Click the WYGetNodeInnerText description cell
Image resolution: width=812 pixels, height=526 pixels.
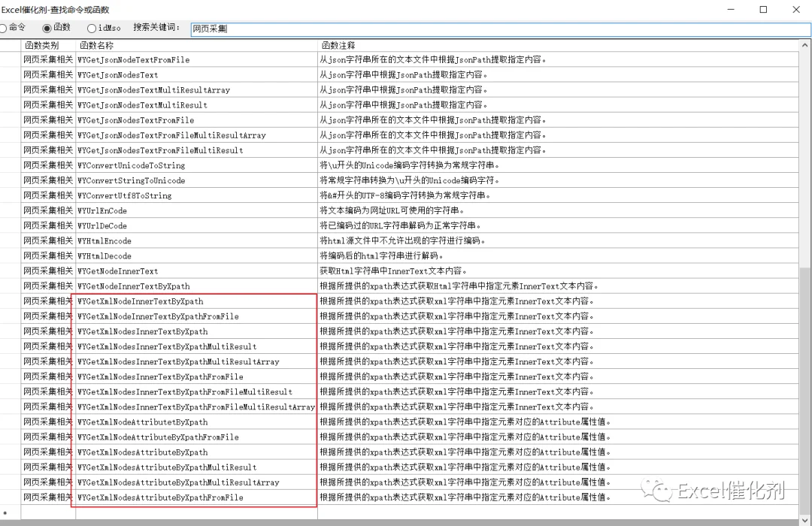click(558, 271)
